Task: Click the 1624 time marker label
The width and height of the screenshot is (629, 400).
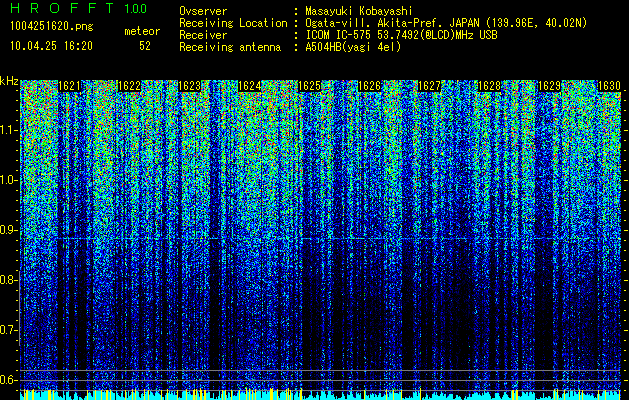Action: (x=250, y=86)
